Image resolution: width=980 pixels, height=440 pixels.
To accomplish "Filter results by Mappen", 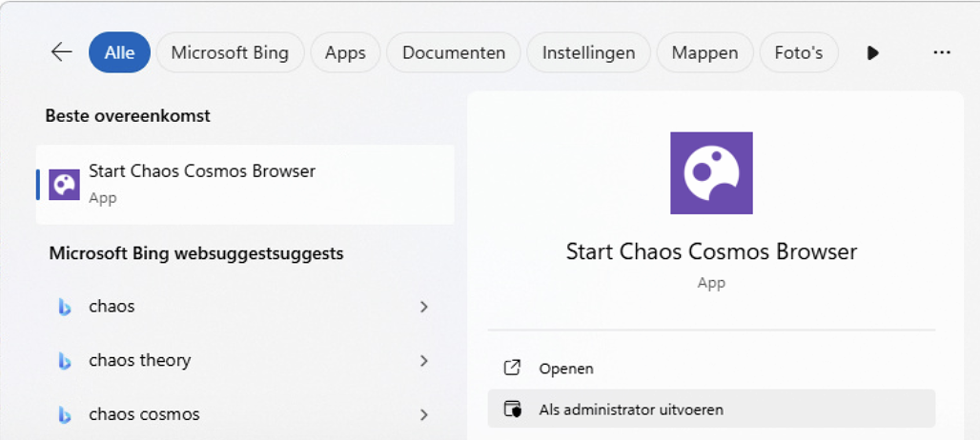I will [705, 52].
